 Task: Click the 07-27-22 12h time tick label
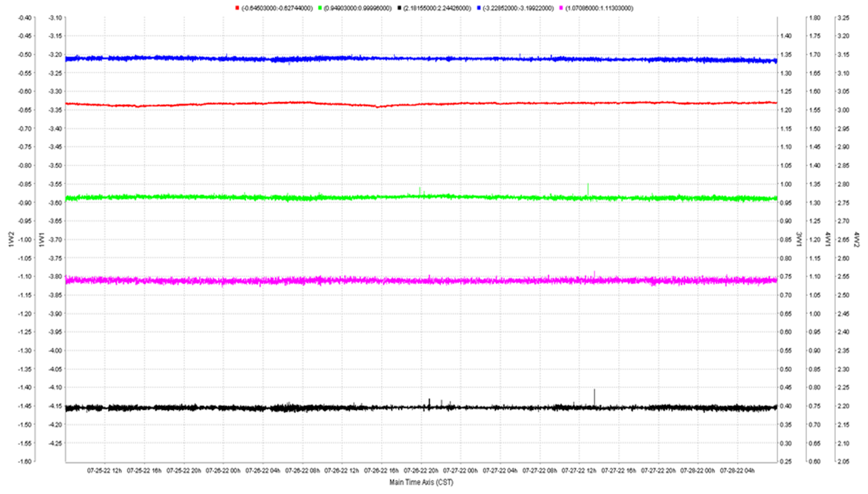(x=579, y=470)
